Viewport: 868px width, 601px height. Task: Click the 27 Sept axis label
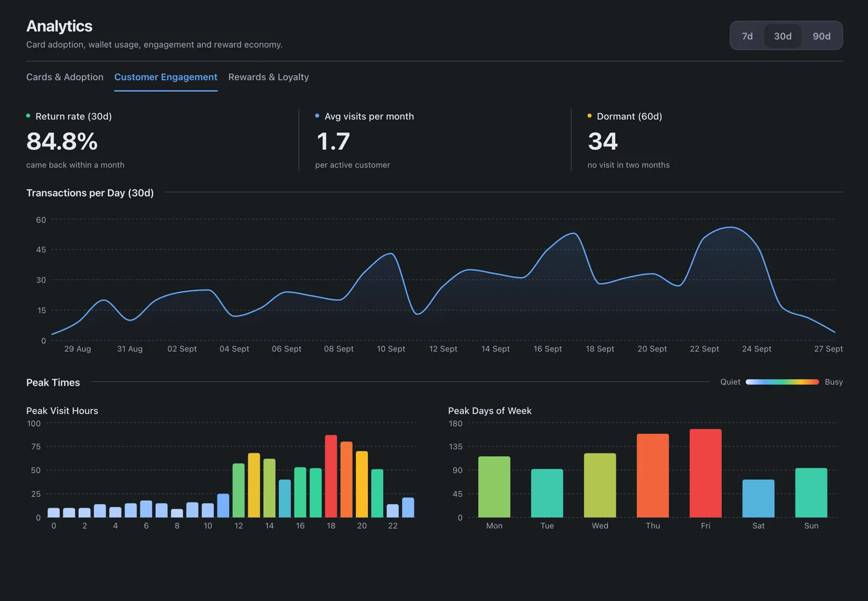pos(828,349)
